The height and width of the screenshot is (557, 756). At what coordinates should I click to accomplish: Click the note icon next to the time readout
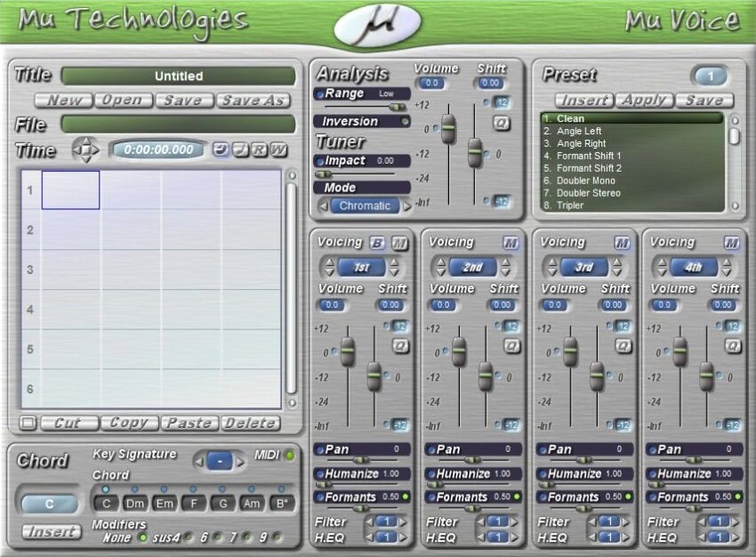click(x=240, y=150)
